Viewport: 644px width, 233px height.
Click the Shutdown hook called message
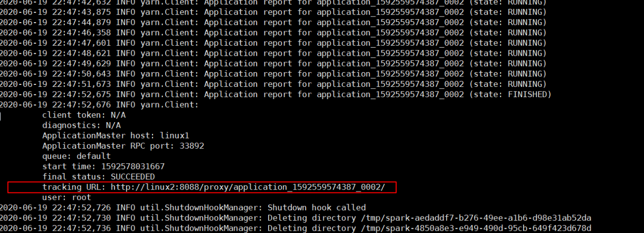(x=316, y=208)
